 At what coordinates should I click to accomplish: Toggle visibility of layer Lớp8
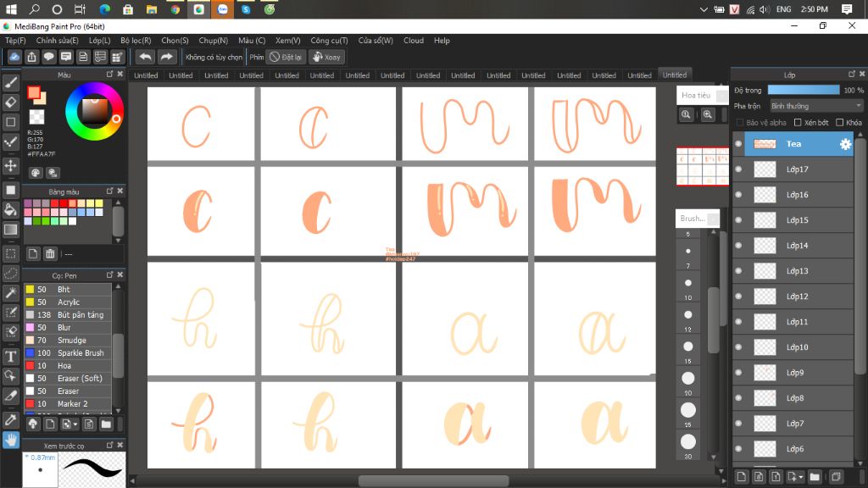tap(738, 398)
